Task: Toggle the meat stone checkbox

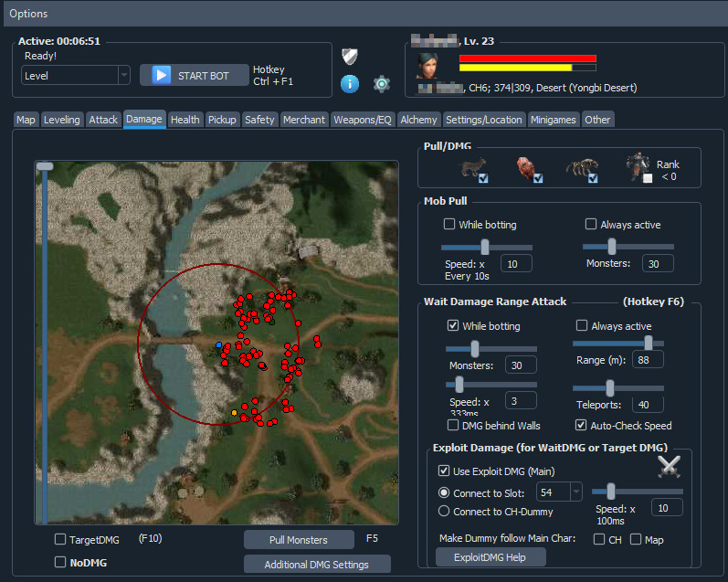Action: (x=538, y=178)
